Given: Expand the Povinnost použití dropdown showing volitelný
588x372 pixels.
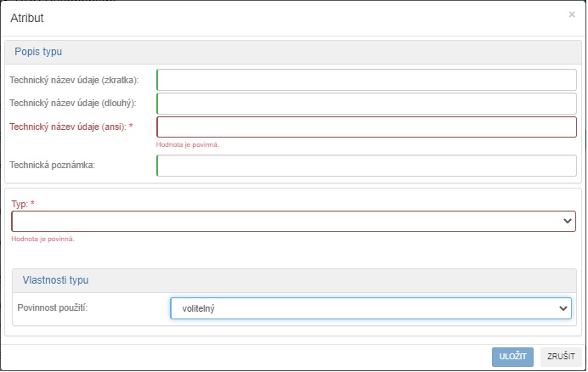Looking at the screenshot, I should point(370,308).
